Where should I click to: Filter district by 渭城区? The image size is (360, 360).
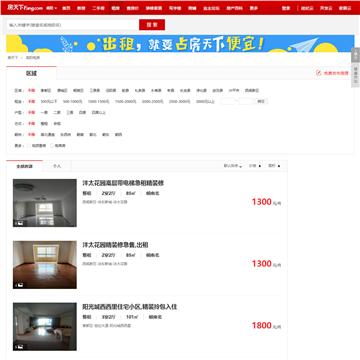[x=62, y=90]
